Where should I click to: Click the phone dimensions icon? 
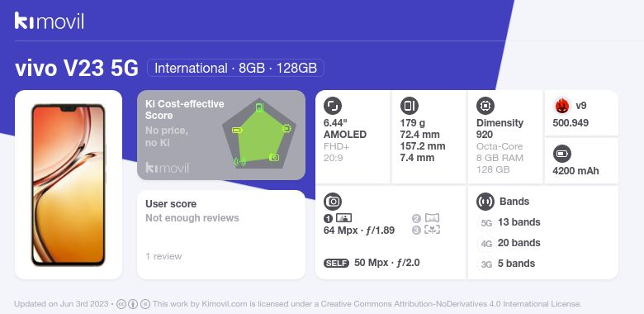(409, 106)
